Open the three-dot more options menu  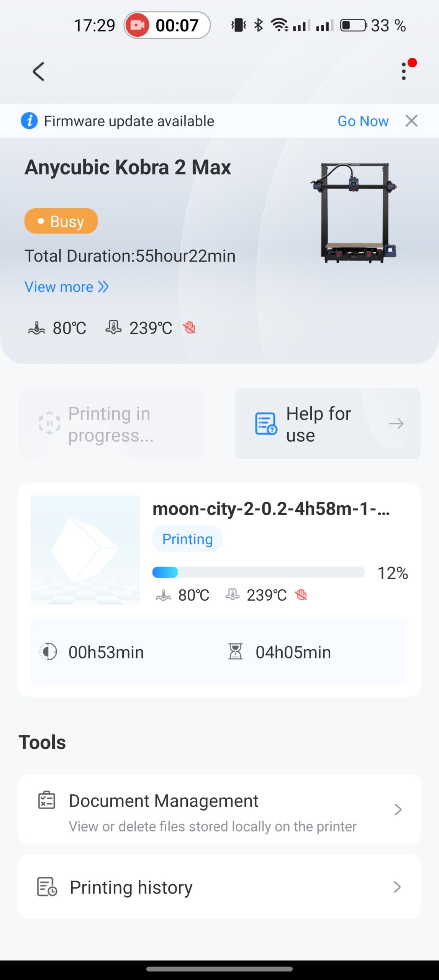[x=404, y=71]
